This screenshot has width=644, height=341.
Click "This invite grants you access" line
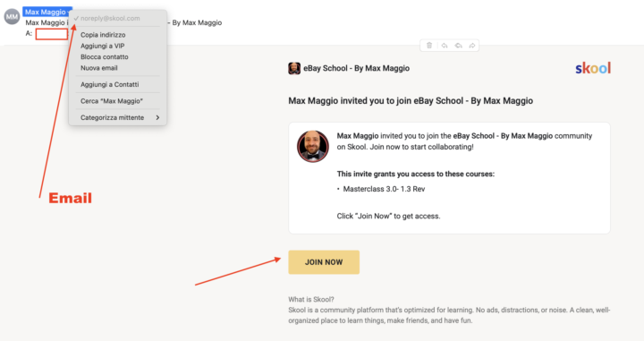tap(416, 175)
